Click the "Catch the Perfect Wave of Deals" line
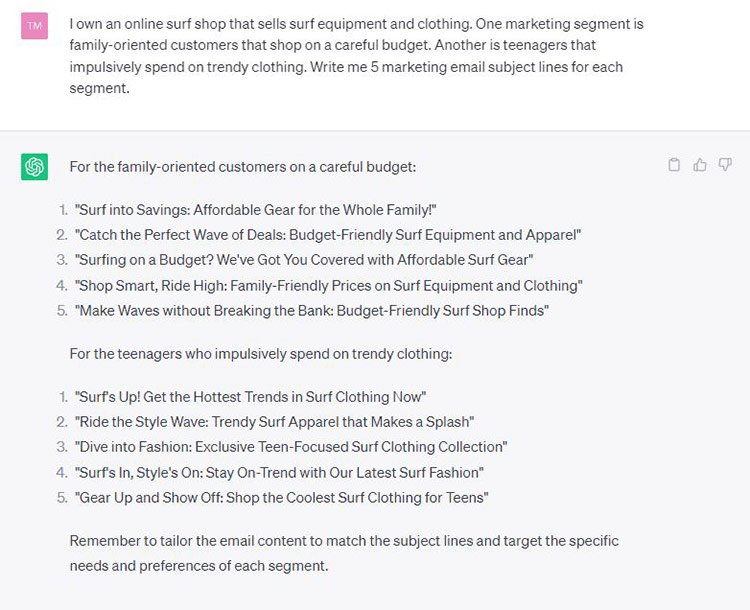This screenshot has width=750, height=610. [x=328, y=235]
